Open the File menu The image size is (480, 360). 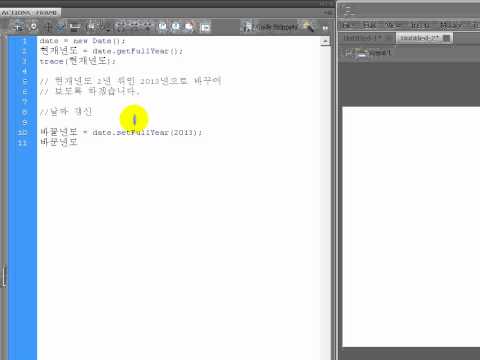point(347,25)
